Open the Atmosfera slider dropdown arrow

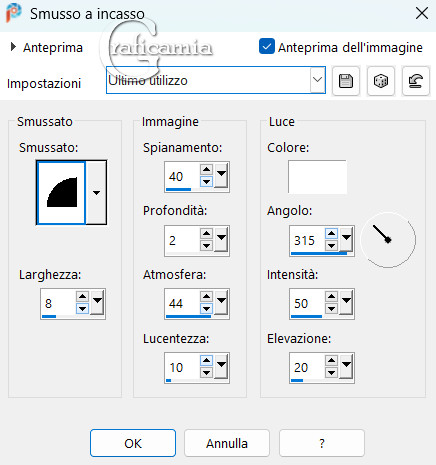[x=221, y=302]
